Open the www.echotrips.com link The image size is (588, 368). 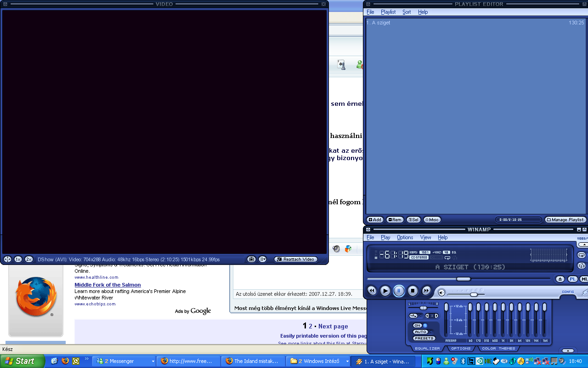pyautogui.click(x=95, y=304)
